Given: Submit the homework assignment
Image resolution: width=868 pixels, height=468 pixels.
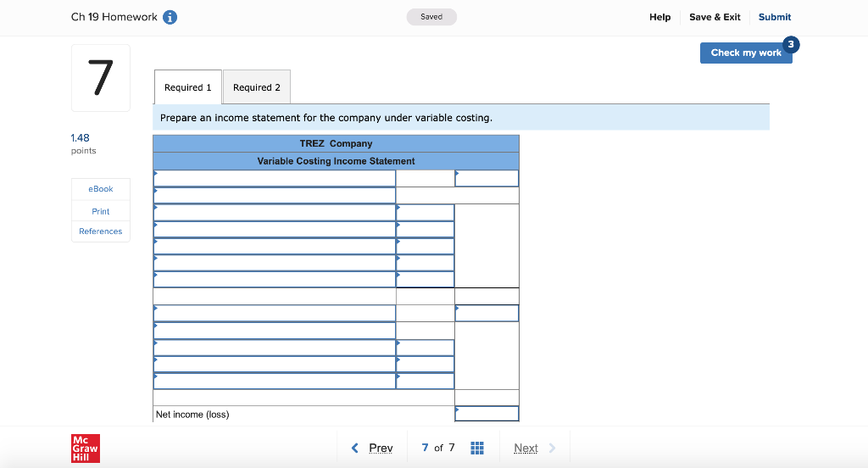Looking at the screenshot, I should tap(775, 17).
